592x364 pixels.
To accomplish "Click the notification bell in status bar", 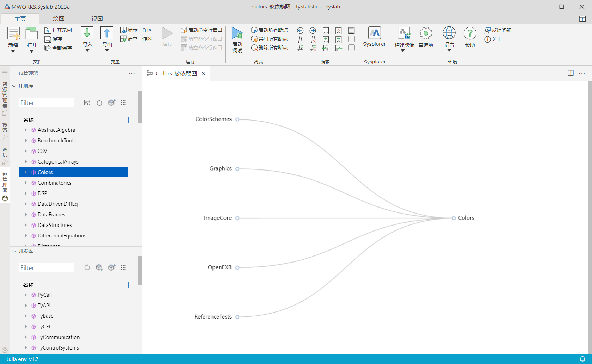I will pos(582,359).
